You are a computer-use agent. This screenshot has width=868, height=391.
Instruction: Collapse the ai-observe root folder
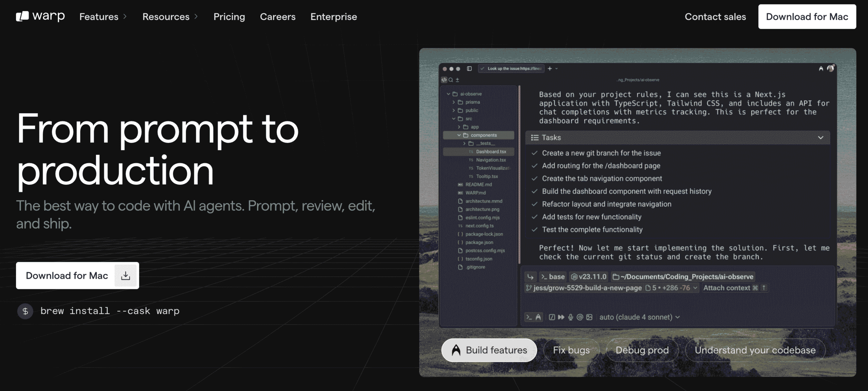[448, 94]
